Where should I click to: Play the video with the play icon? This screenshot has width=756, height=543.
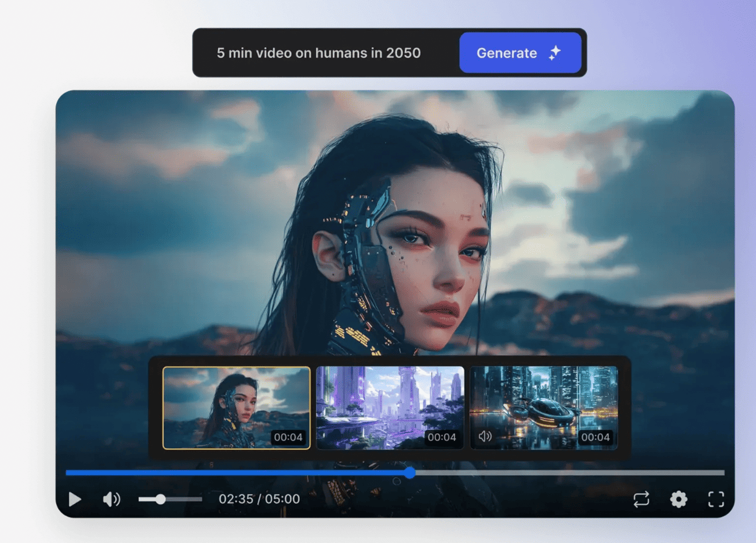point(75,499)
